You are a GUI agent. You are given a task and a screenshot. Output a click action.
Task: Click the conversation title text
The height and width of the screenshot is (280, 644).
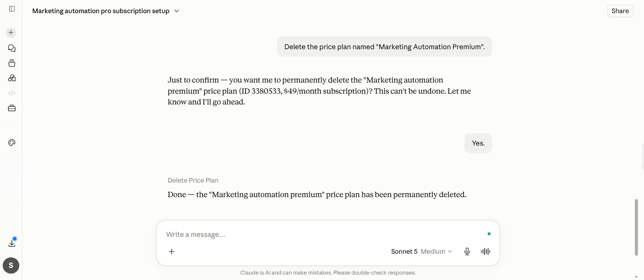[101, 11]
